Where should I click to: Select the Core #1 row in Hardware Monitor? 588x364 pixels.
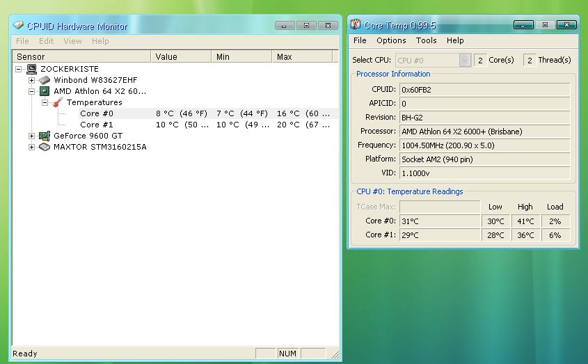[175, 125]
